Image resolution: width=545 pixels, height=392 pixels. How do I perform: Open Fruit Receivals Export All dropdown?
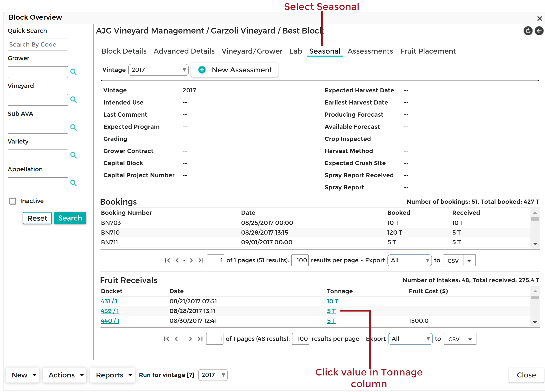(x=410, y=339)
